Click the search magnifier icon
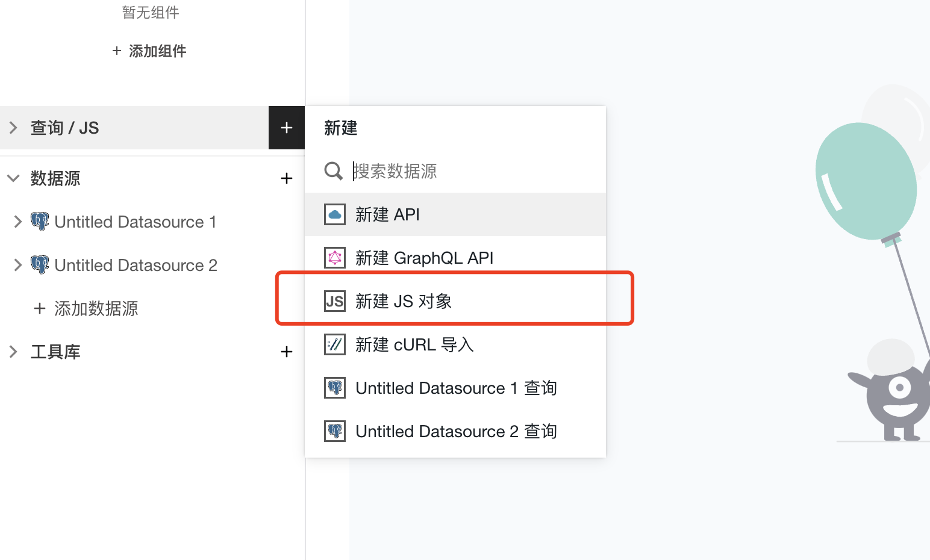The image size is (930, 560). (x=334, y=171)
